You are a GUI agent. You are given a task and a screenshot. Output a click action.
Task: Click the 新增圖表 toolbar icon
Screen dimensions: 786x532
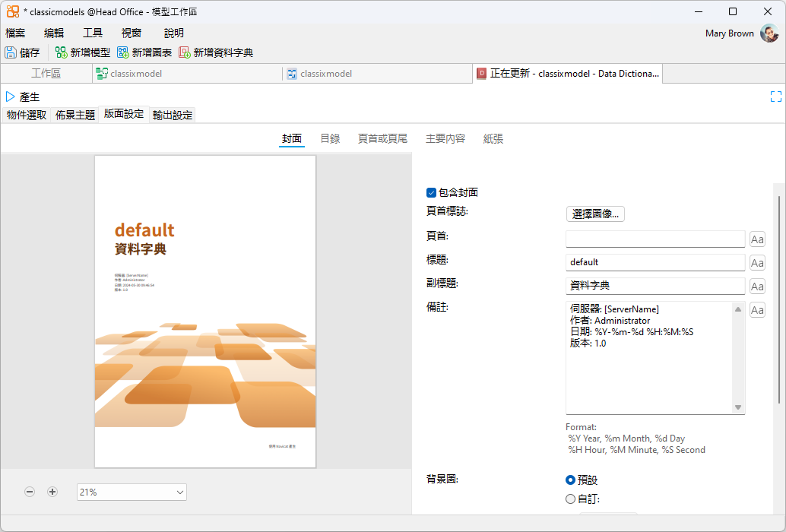pos(123,52)
